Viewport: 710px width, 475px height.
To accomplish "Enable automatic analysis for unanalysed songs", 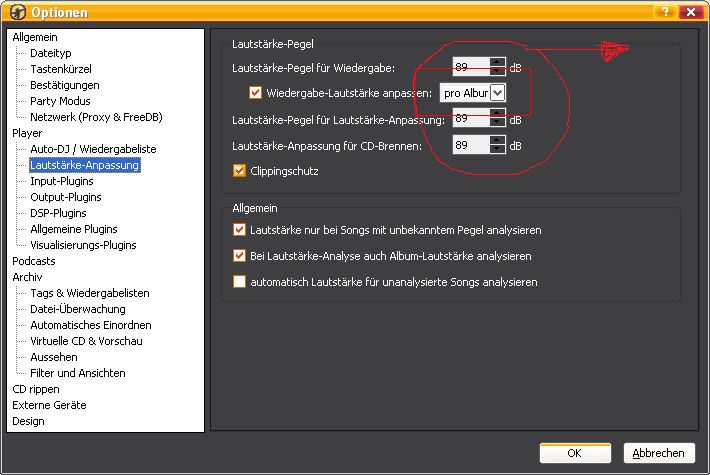I will pyautogui.click(x=239, y=282).
